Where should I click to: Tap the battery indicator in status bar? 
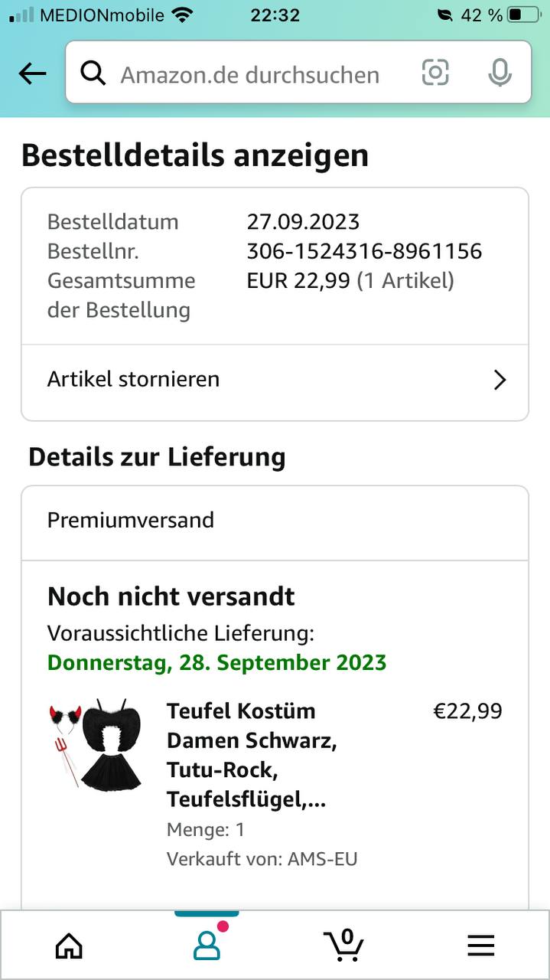coord(524,15)
